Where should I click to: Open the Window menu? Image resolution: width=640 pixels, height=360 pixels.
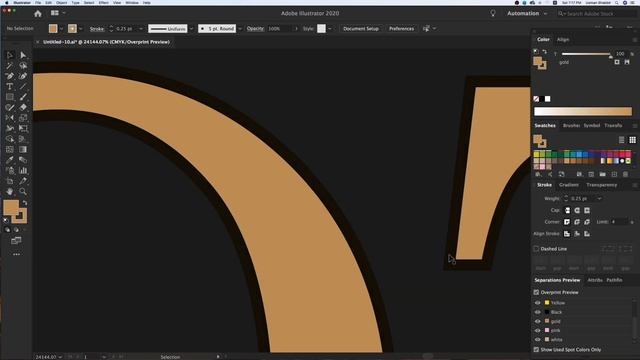pos(131,2)
